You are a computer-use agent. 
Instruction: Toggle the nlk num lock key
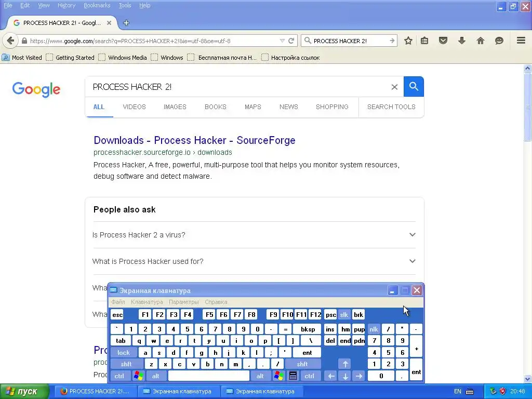coord(374,329)
